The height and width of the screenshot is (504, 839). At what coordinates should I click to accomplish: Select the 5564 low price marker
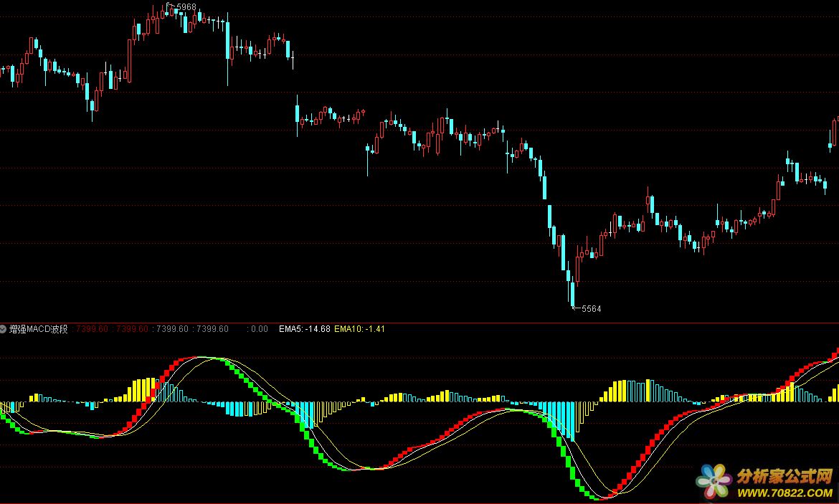(590, 309)
